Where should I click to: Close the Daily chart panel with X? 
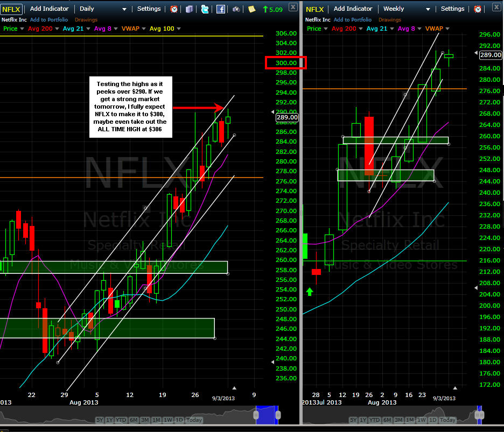tap(293, 7)
